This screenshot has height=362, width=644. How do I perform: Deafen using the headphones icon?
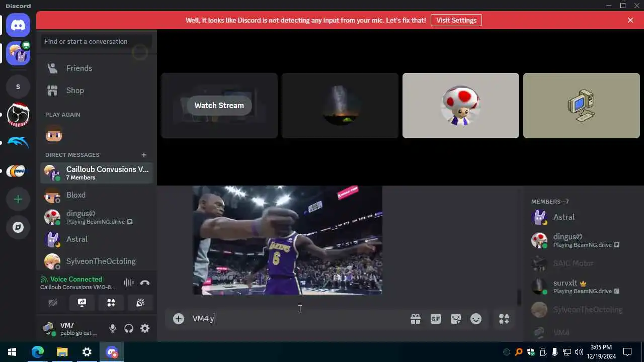click(x=129, y=328)
